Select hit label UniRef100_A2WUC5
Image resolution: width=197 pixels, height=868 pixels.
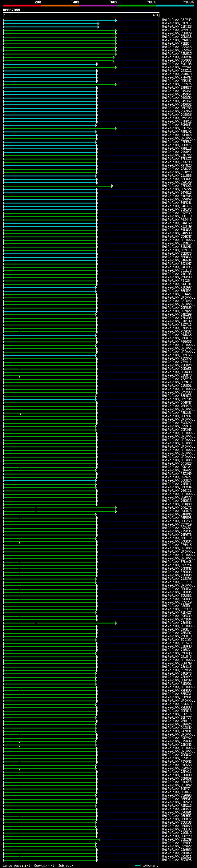177,54
